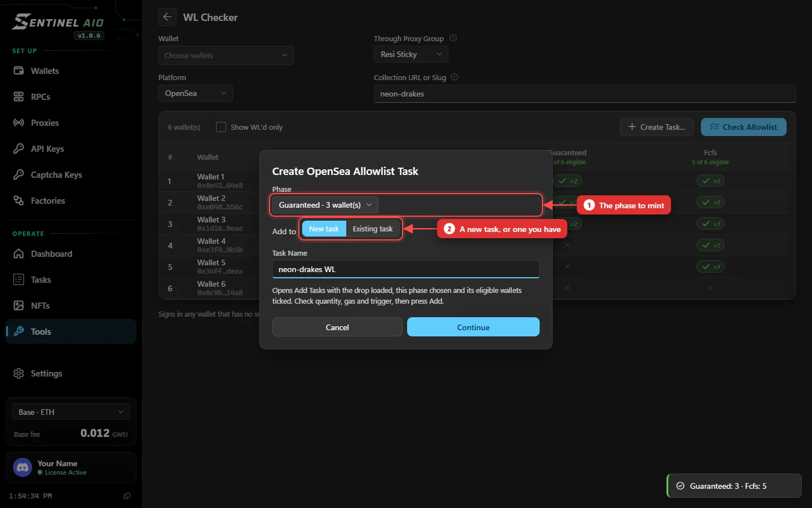812x508 pixels.
Task: Click the Collection URL or Slug field
Action: pyautogui.click(x=585, y=94)
